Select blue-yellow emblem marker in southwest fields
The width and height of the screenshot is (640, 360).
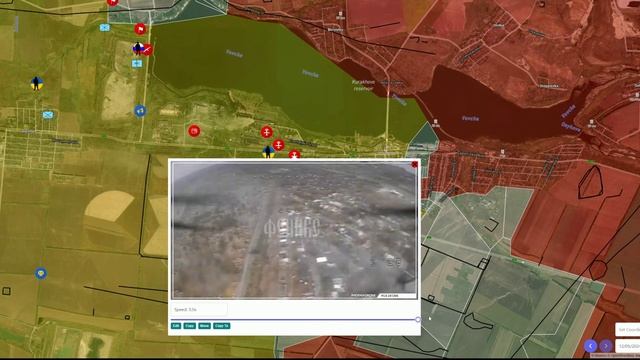point(40,273)
